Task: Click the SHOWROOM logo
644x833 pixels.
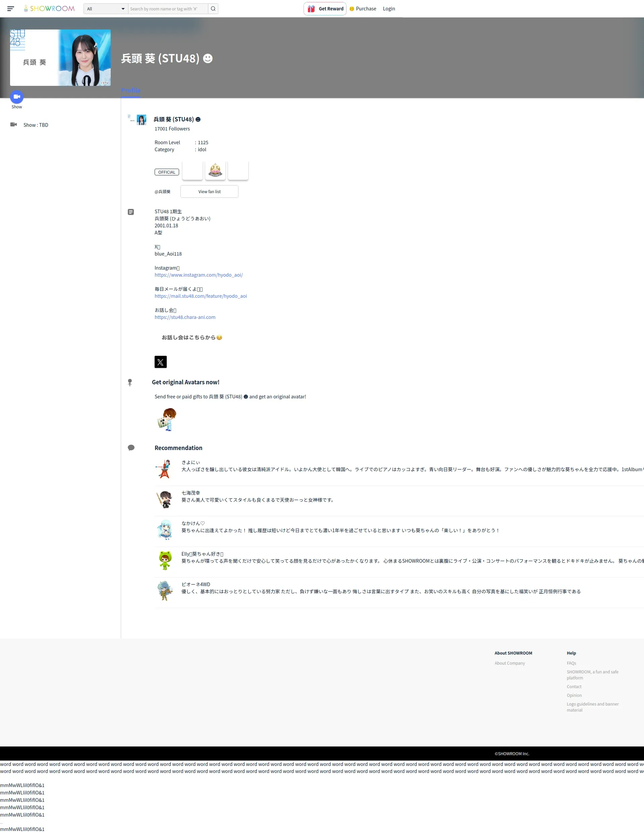Action: (49, 8)
